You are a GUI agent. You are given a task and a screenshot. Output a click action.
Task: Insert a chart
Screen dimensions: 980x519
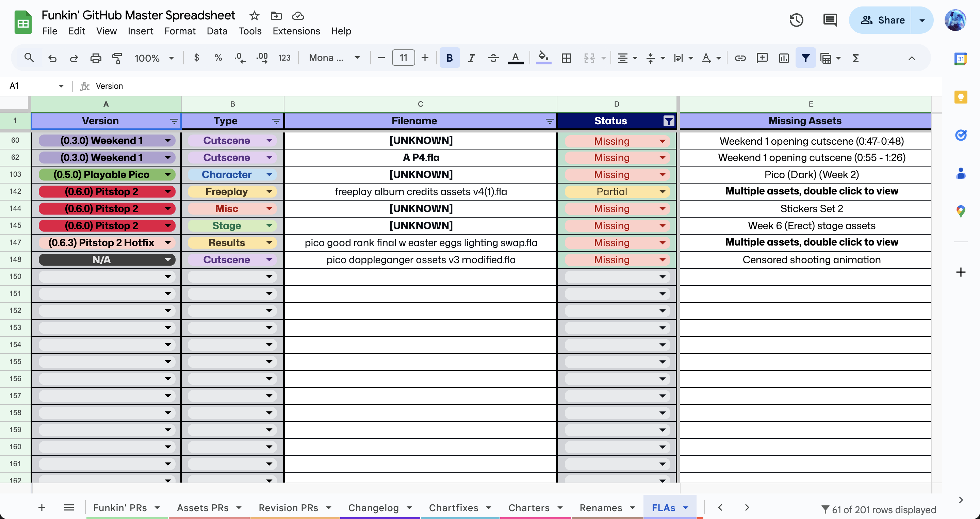coord(784,58)
